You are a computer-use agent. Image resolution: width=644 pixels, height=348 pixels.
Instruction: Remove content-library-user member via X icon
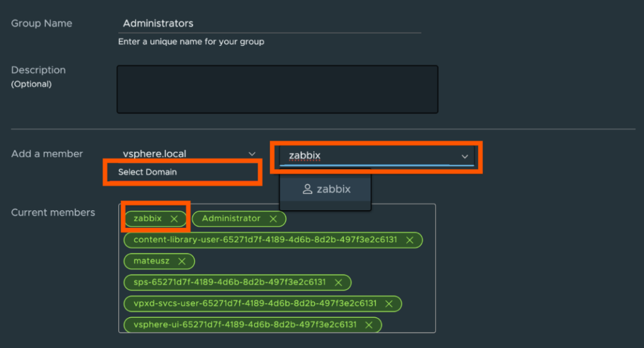[x=409, y=240]
